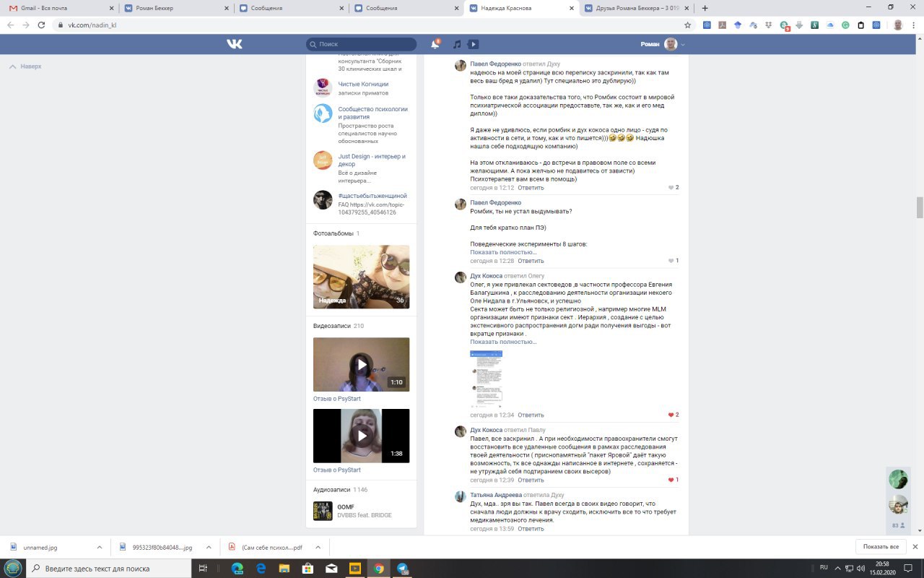
Task: Open options arrow for 995323f80b84048 download
Action: 209,548
